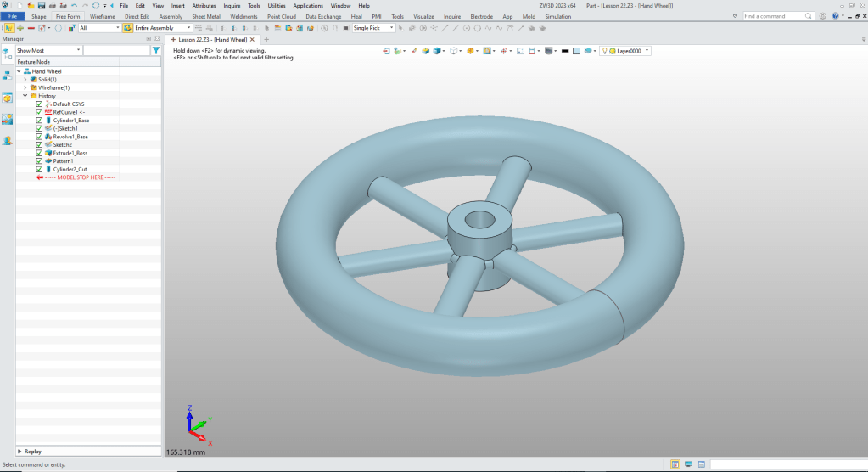Click the black color swatch in view toolbar
Viewport: 868px width, 472px height.
(564, 51)
